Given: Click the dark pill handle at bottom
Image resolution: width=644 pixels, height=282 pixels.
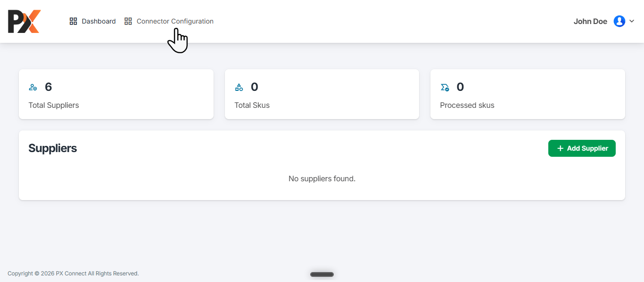Looking at the screenshot, I should pyautogui.click(x=322, y=274).
